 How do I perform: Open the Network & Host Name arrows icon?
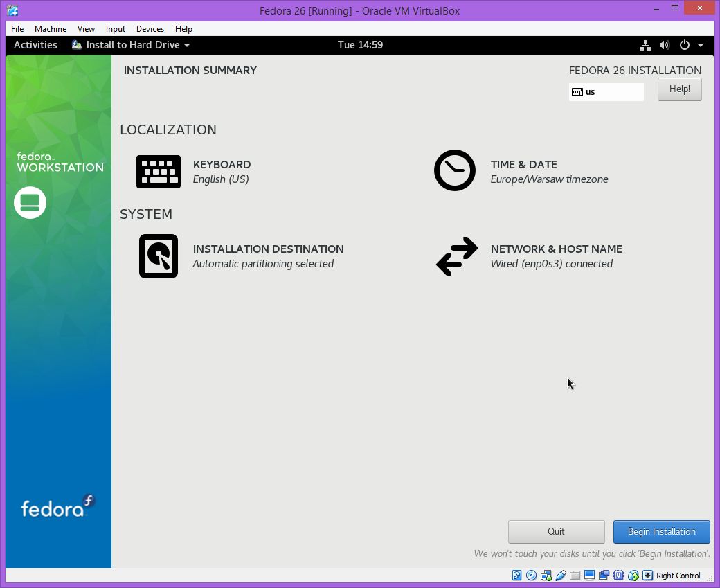457,256
